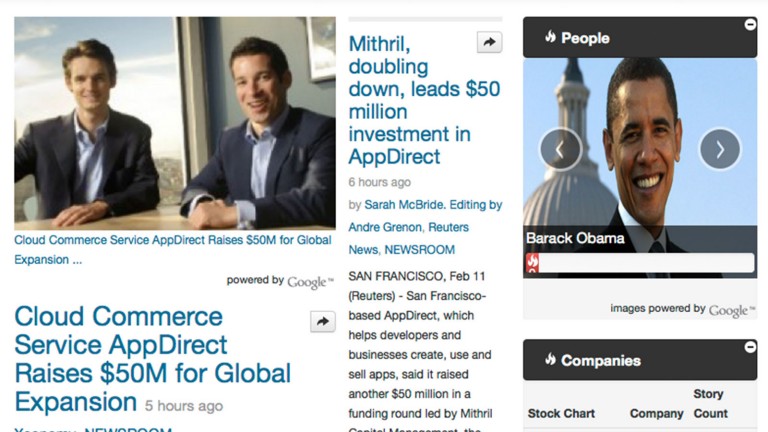Sort by Company column header
The width and height of the screenshot is (768, 432).
coord(656,413)
